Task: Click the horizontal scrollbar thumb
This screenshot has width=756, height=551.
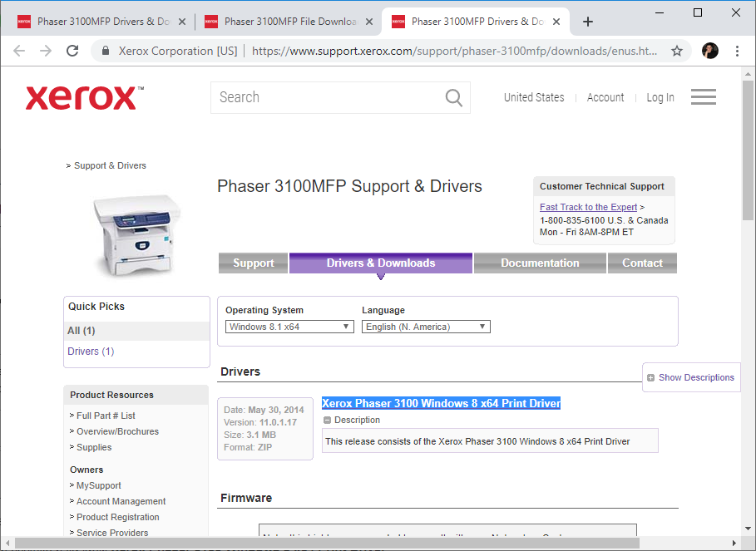Action: click(x=326, y=543)
